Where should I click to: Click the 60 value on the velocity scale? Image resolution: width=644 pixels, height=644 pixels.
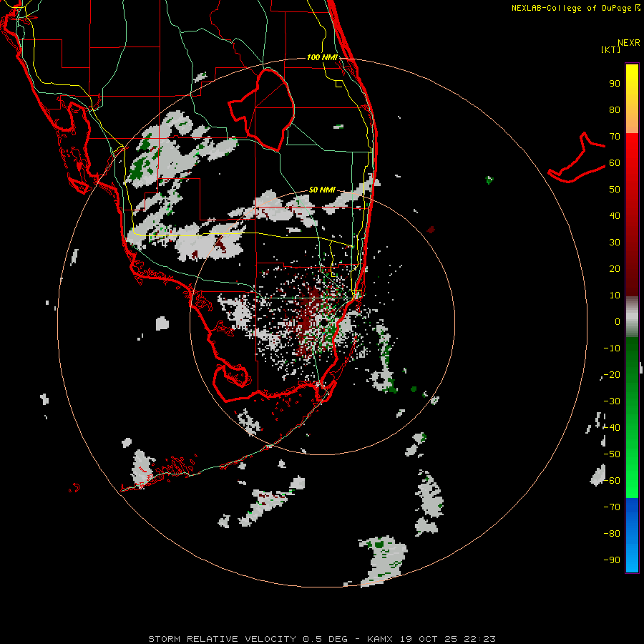tap(615, 163)
